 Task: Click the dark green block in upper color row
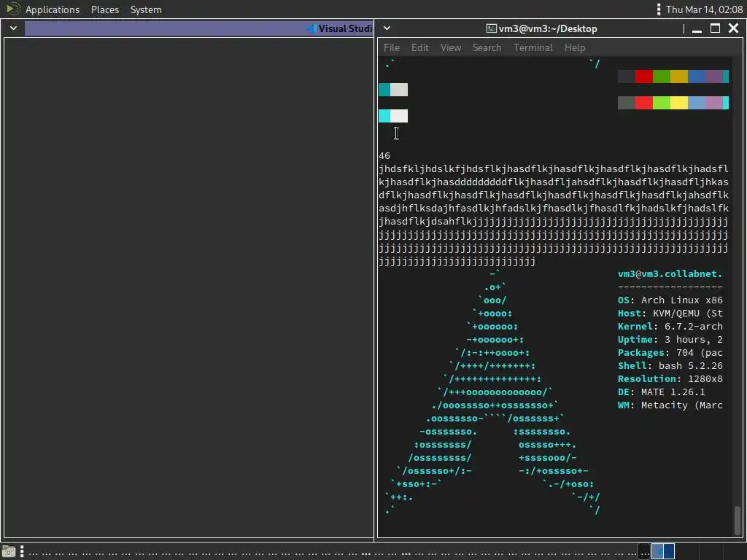click(x=661, y=76)
